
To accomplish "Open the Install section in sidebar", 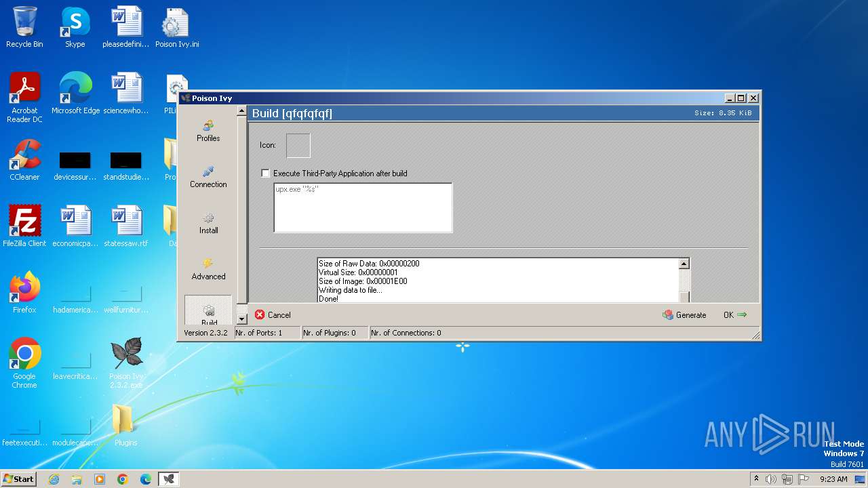I will (208, 222).
